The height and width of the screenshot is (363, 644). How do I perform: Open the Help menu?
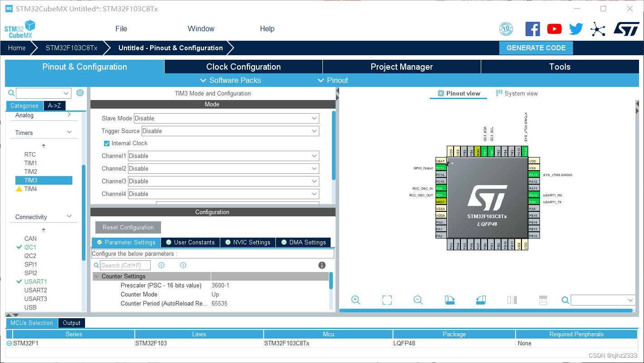[267, 29]
